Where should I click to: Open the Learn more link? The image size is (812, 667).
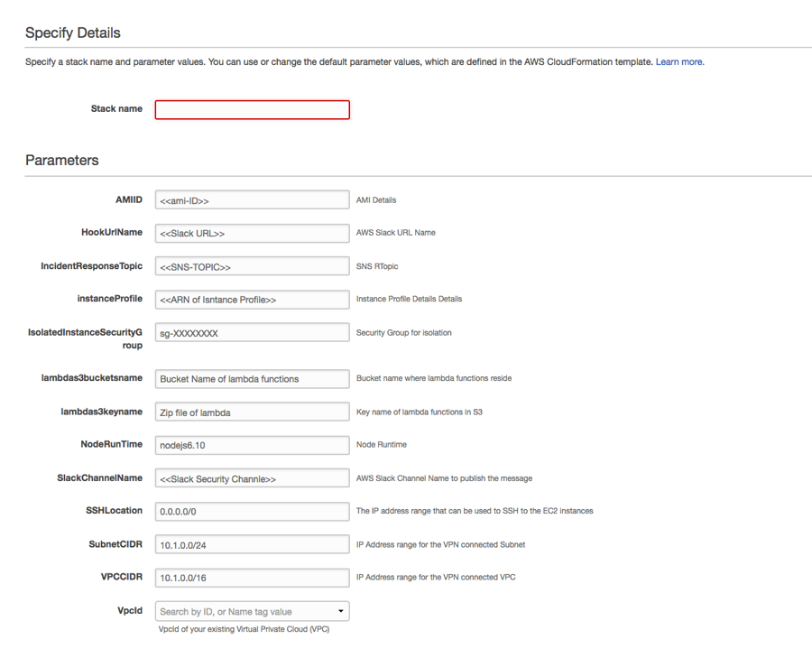coord(679,61)
